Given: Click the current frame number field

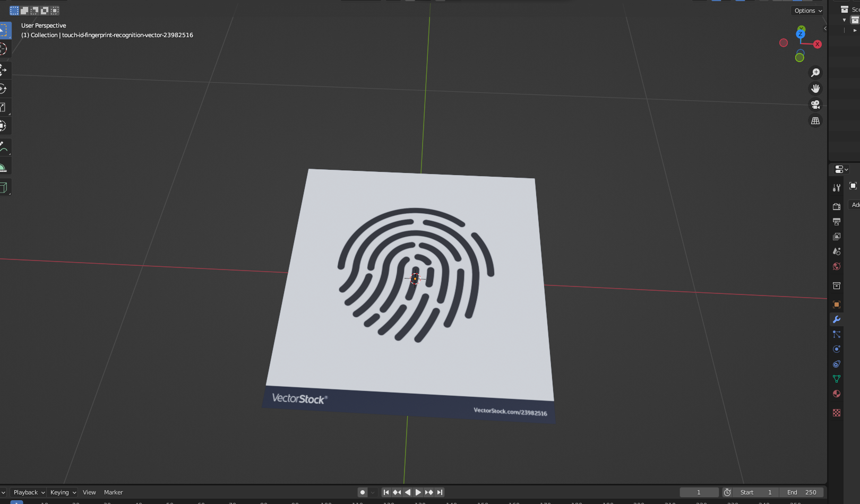Looking at the screenshot, I should point(699,492).
